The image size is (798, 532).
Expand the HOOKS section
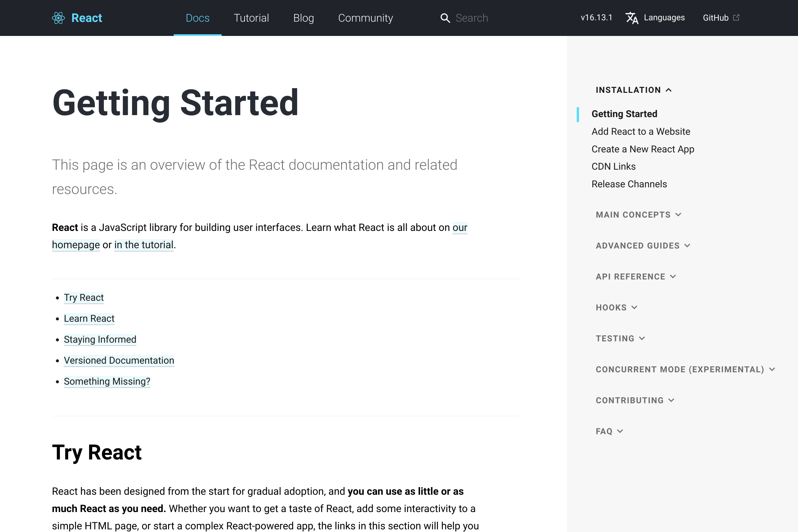(x=635, y=307)
